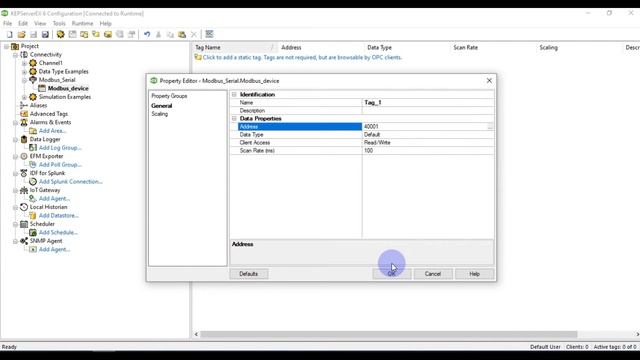Click the Simulation Examples gear icon

(x=33, y=97)
